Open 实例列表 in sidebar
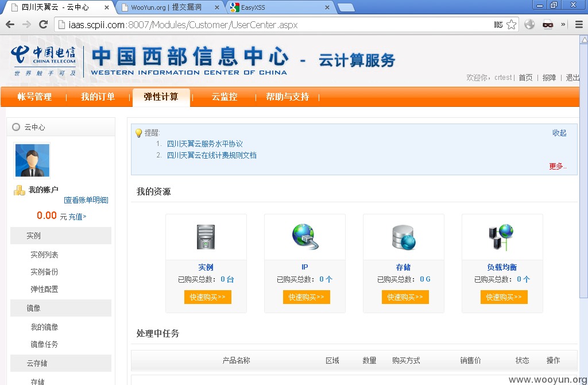The height and width of the screenshot is (385, 588). point(44,255)
